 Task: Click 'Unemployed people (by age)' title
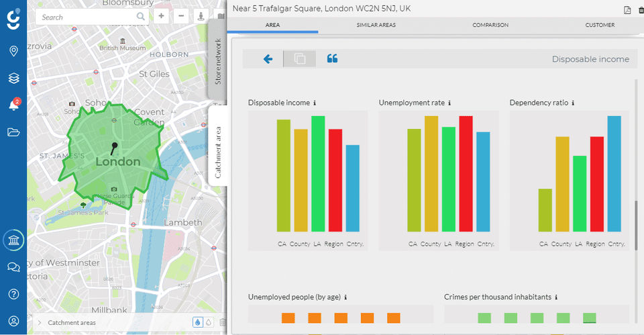pos(294,297)
